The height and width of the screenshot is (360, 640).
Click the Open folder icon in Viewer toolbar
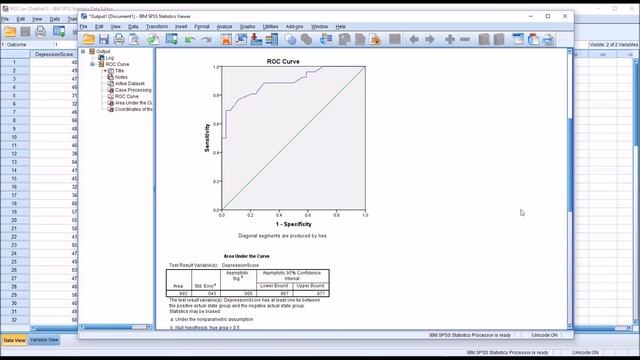(x=89, y=39)
